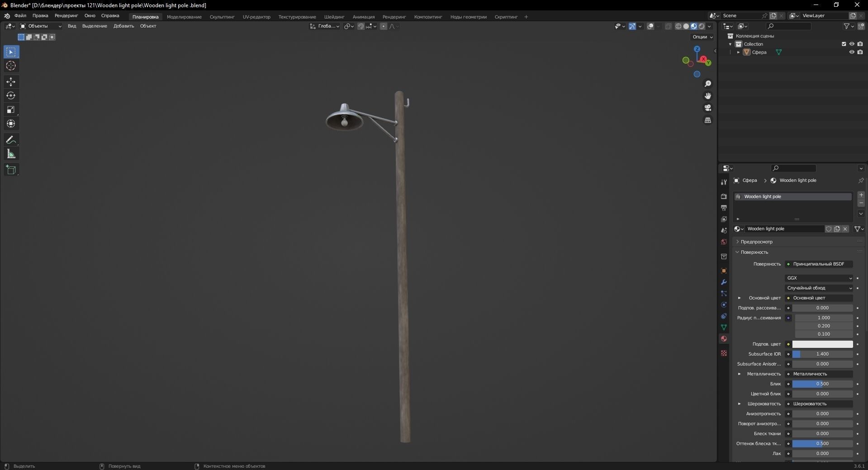868x470 pixels.
Task: Select the Add Cube tool
Action: tap(11, 170)
